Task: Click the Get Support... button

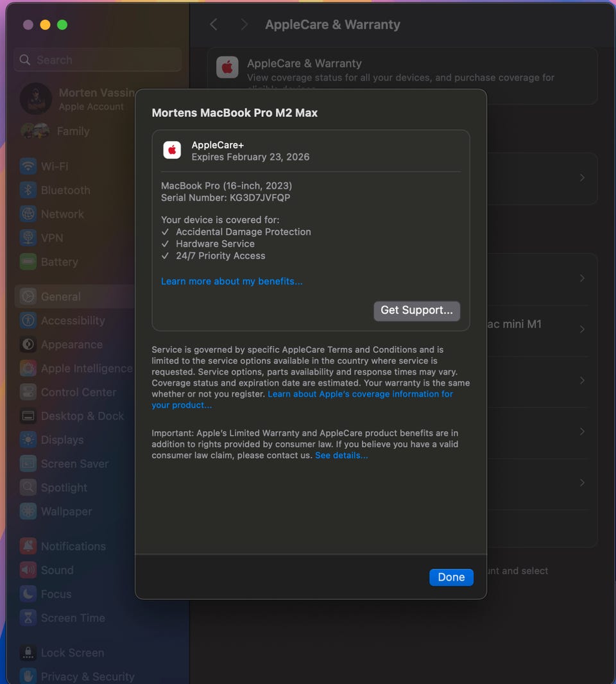Action: 416,311
